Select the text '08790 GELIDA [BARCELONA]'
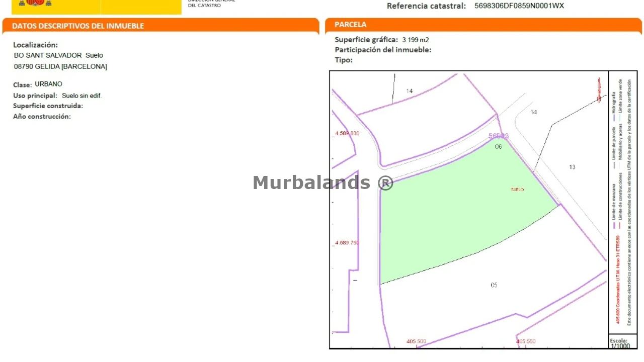The width and height of the screenshot is (644, 362). [60, 66]
